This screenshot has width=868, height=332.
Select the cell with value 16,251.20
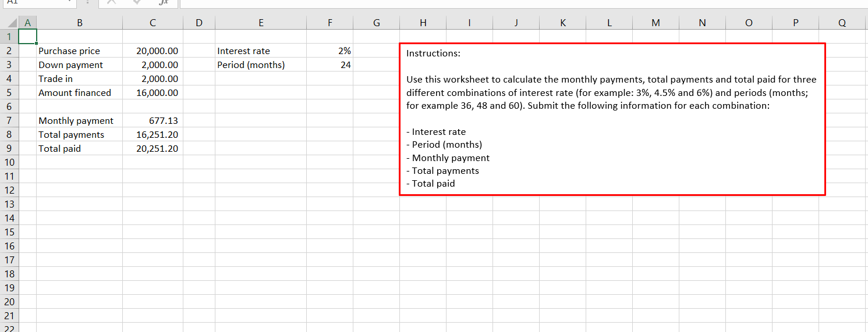[153, 134]
